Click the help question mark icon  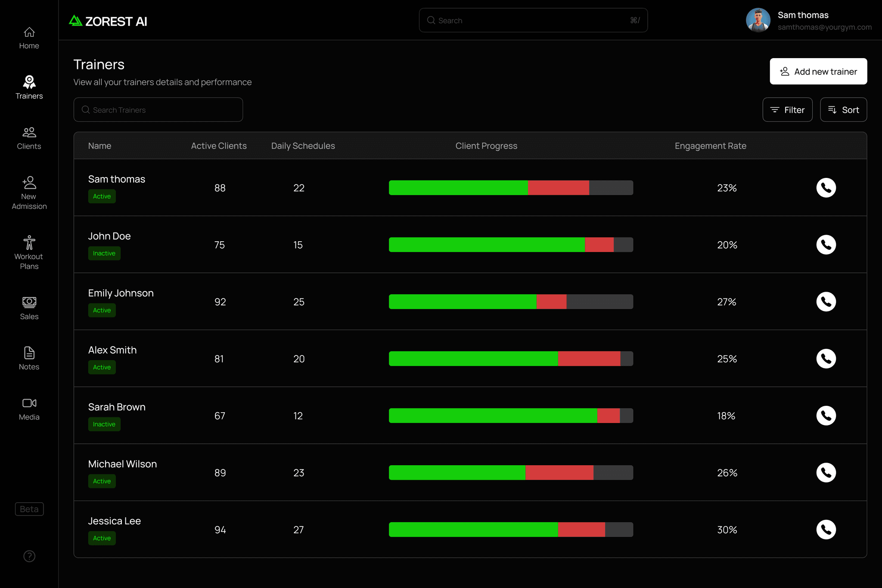[x=29, y=556]
